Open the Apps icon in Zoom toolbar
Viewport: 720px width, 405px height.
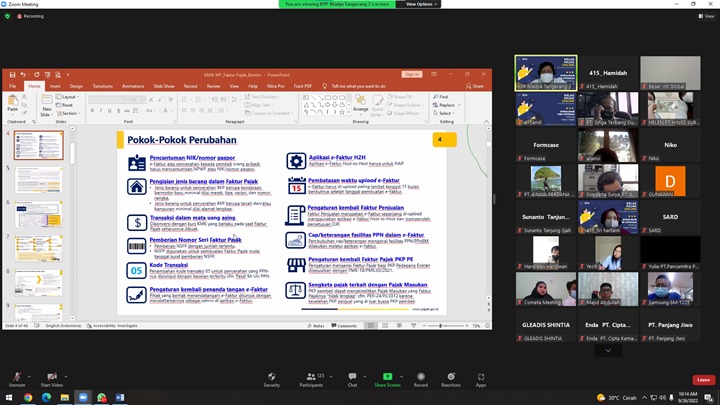point(481,374)
